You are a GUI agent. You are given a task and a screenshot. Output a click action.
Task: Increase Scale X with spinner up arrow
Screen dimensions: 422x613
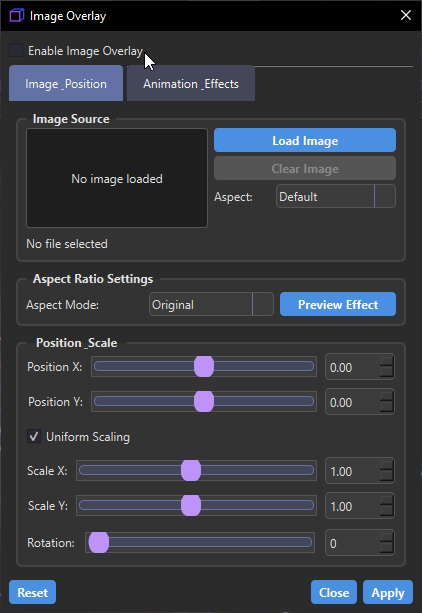[x=387, y=465]
